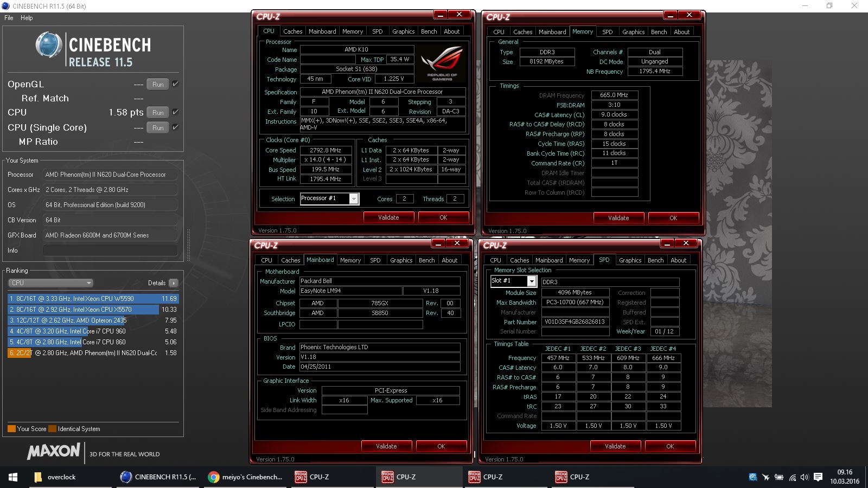Open volume control in system tray

click(x=804, y=477)
